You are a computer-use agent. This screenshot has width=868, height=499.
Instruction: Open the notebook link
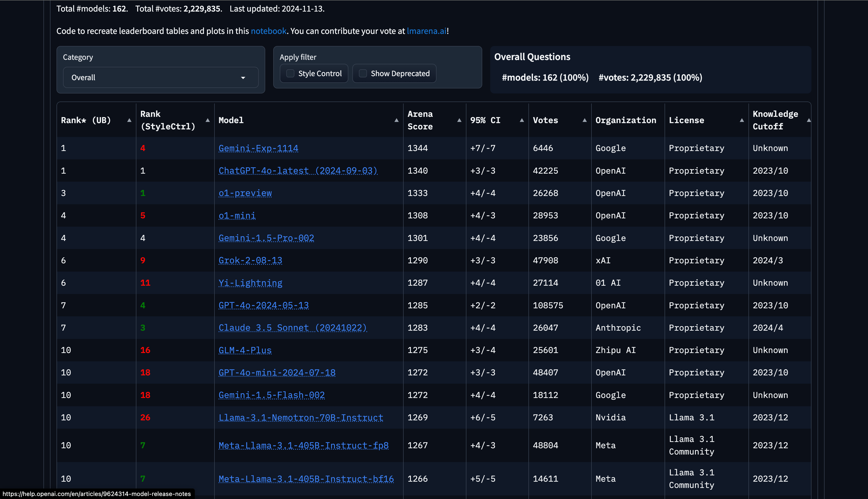(x=268, y=31)
